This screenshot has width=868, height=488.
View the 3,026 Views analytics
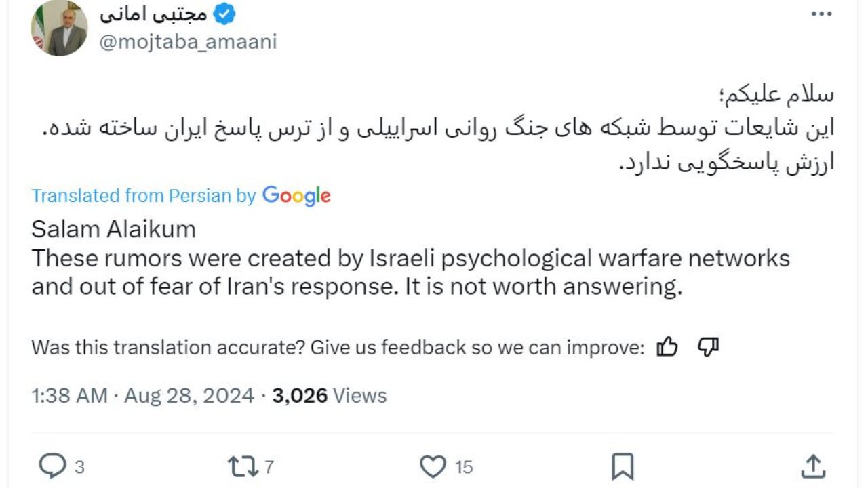[x=330, y=395]
